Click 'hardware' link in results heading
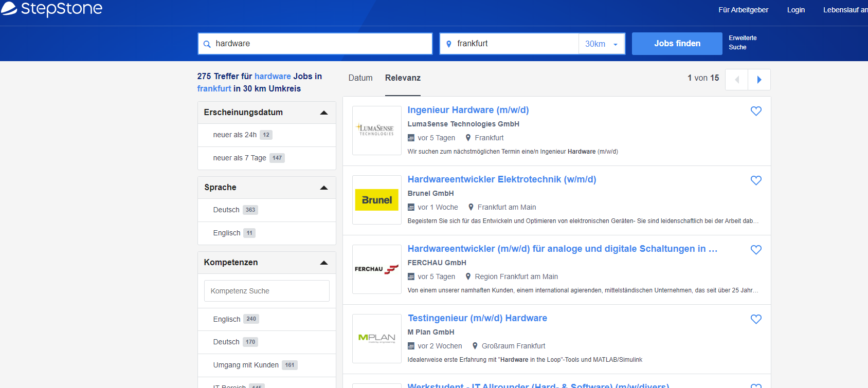The width and height of the screenshot is (868, 388). (x=273, y=76)
